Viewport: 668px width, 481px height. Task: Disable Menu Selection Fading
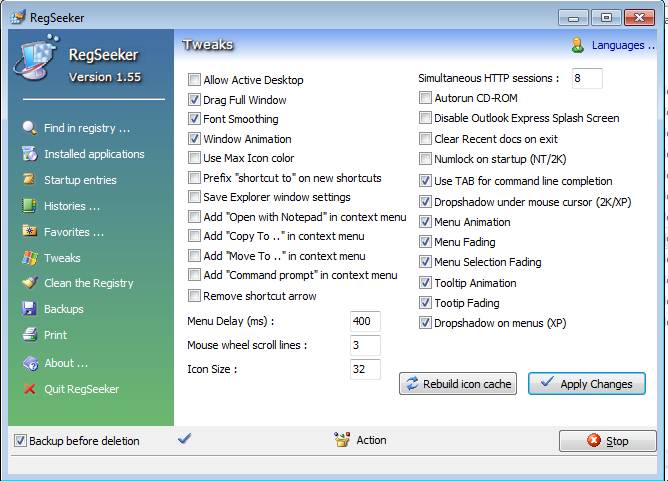click(x=425, y=262)
